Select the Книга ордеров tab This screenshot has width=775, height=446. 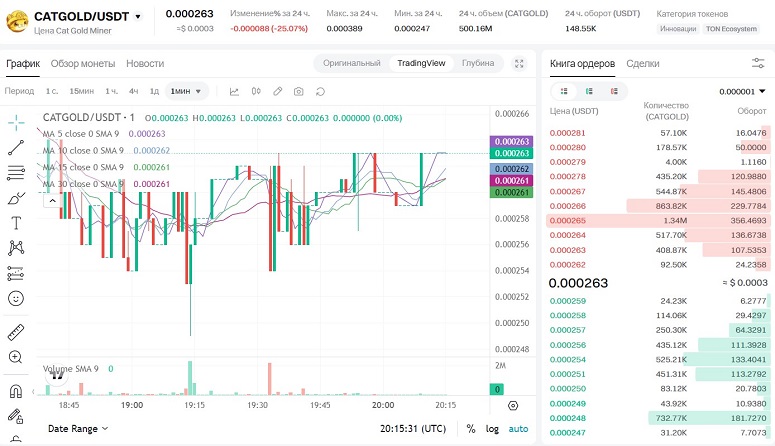(582, 64)
